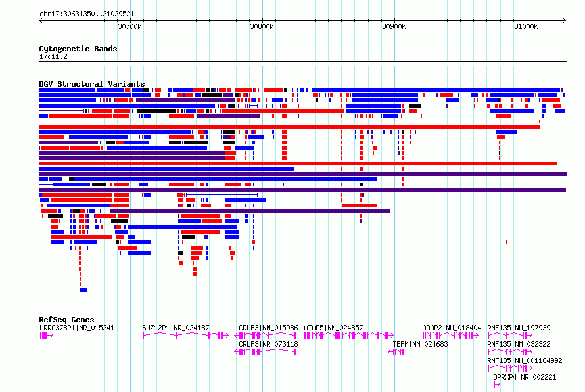Select the ATAD5 transcript glyph
Screen dimensions: 585x392
pos(348,336)
